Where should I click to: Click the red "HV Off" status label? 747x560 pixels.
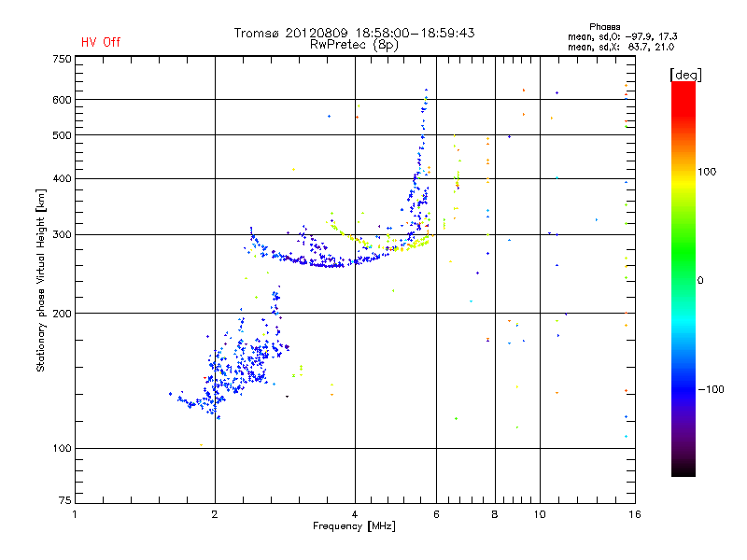(101, 42)
